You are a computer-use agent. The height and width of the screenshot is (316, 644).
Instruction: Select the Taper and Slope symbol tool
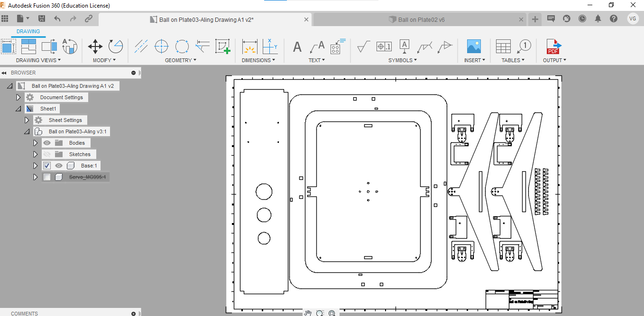(x=445, y=46)
